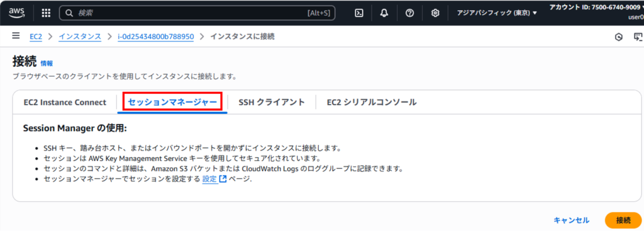The image size is (644, 231).
Task: Switch to the SSH クライアント tab
Action: (272, 103)
